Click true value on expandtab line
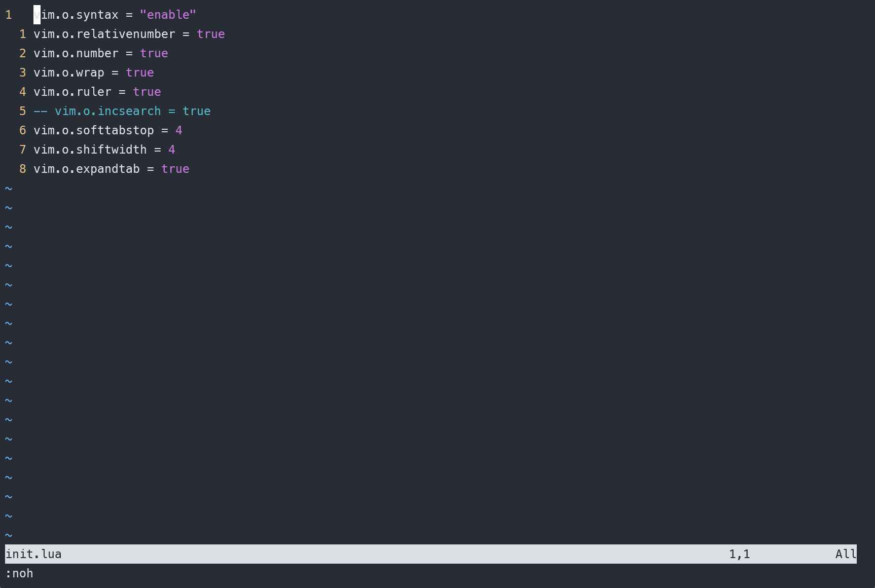The image size is (875, 588). pos(175,169)
